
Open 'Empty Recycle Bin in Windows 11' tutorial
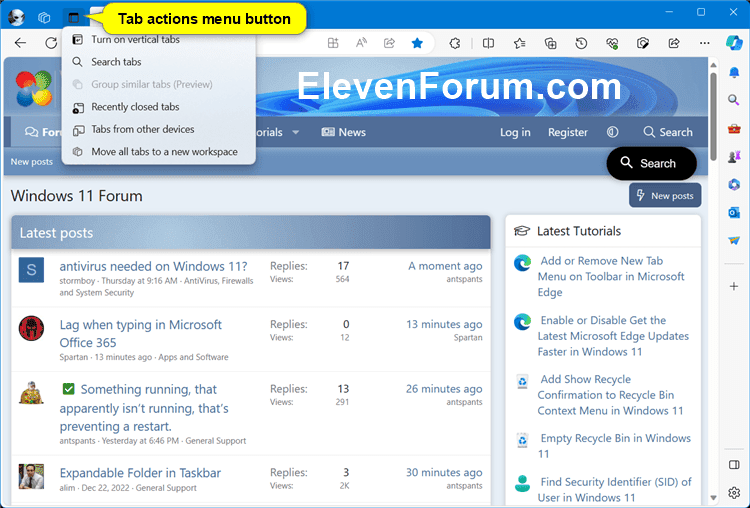click(614, 446)
